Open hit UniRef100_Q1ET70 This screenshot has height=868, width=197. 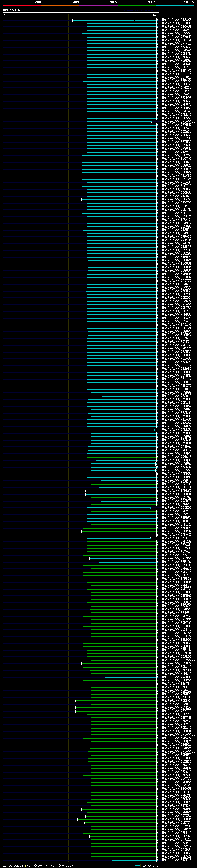[x=176, y=822]
